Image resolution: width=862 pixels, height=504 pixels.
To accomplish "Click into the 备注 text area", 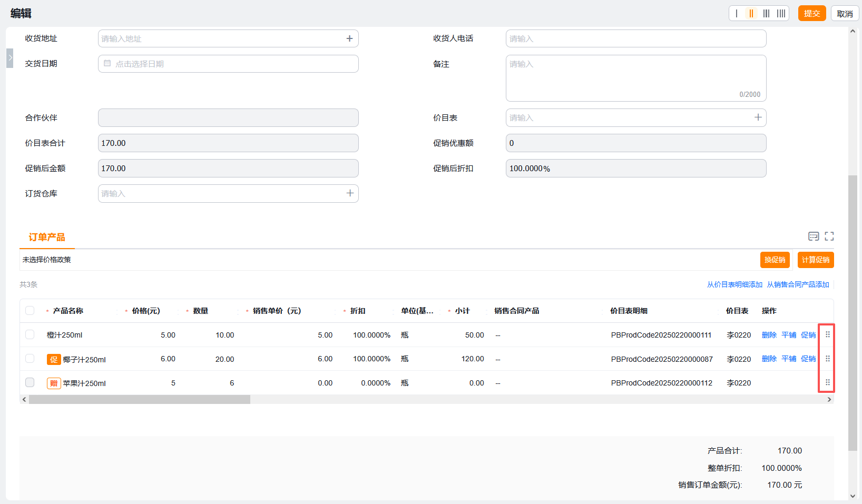I will [x=635, y=78].
